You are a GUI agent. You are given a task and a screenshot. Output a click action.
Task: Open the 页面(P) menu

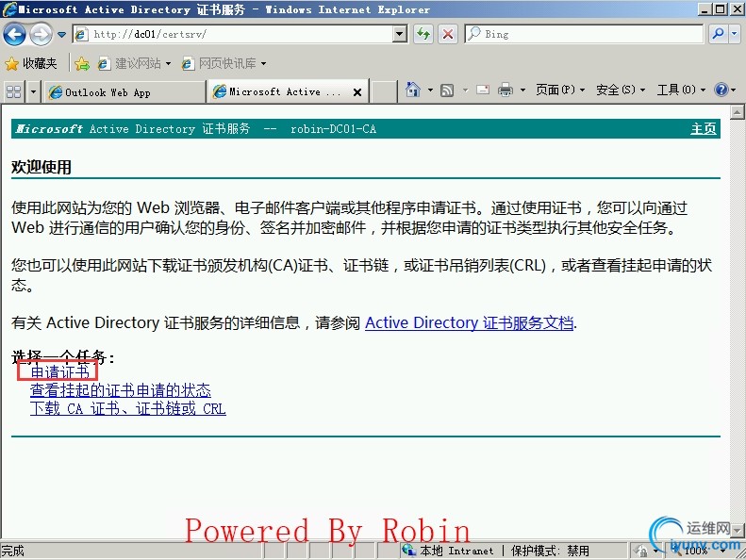pyautogui.click(x=560, y=90)
